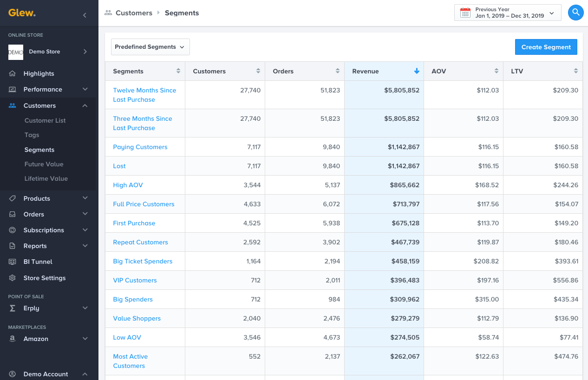Open the Value Shoppers segment
The width and height of the screenshot is (588, 380).
(137, 318)
